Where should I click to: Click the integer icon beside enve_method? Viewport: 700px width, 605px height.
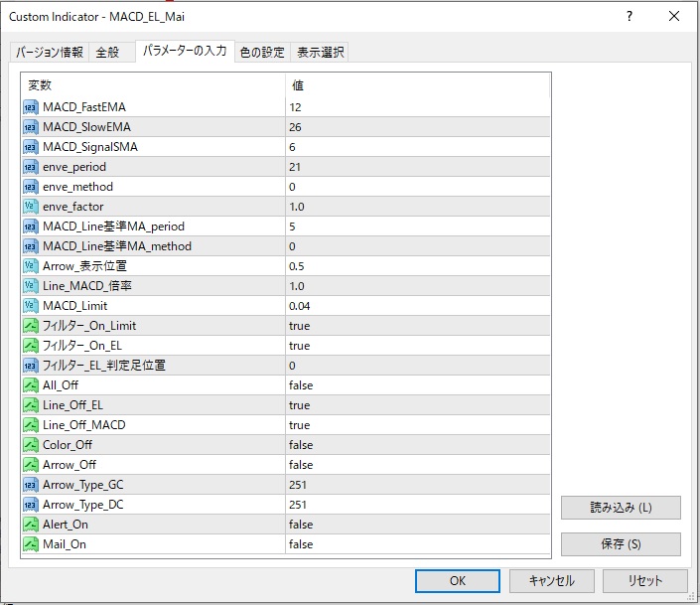pyautogui.click(x=31, y=187)
